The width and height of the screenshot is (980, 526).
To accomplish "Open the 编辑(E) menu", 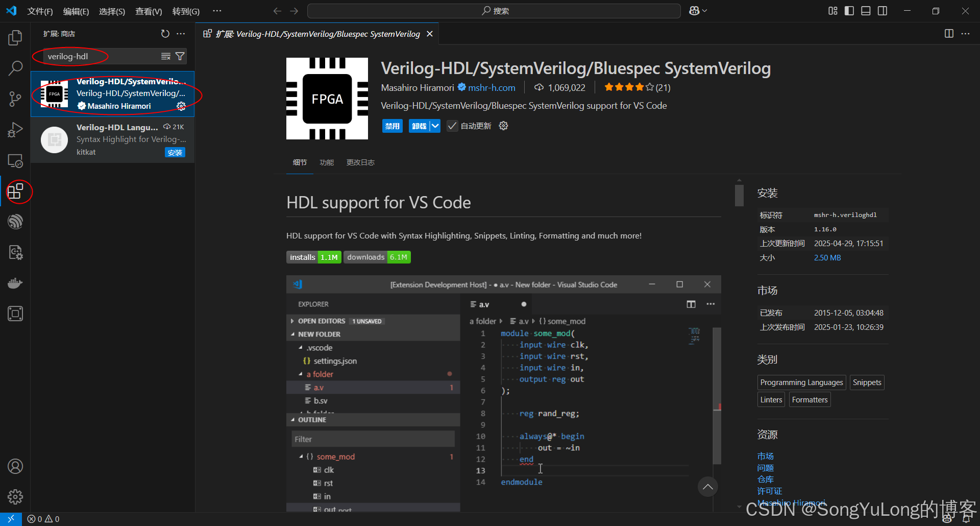I will click(76, 11).
